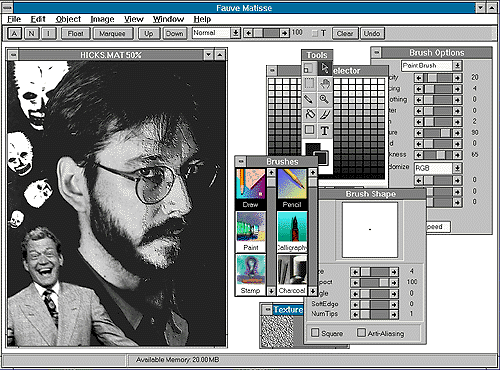Toggle the N mode button on toolbar
The width and height of the screenshot is (500, 370).
pos(31,33)
